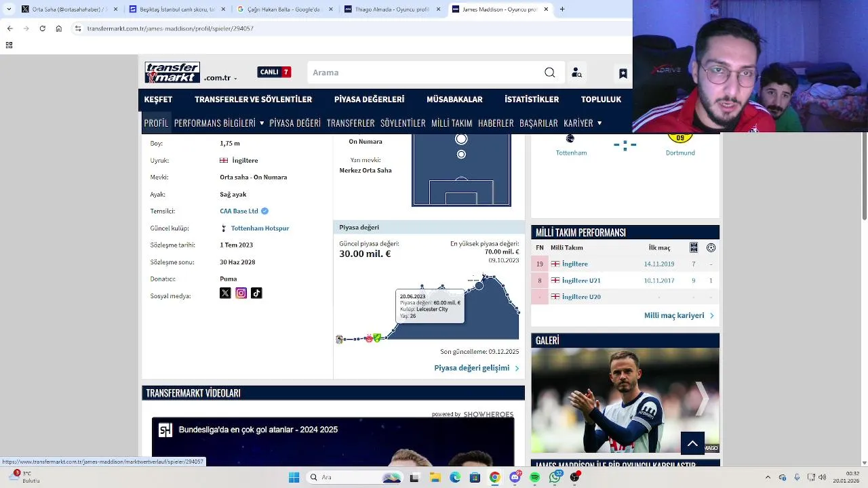Open TRANSFERLER VE SÖYLENTİLER menu
Screen dimensions: 868x488
[x=253, y=99]
